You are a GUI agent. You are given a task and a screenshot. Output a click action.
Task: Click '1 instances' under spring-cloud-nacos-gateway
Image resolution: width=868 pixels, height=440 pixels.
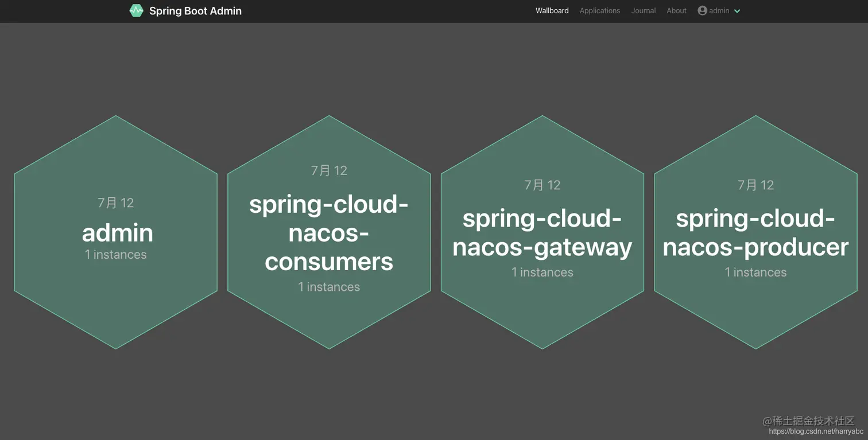click(542, 272)
